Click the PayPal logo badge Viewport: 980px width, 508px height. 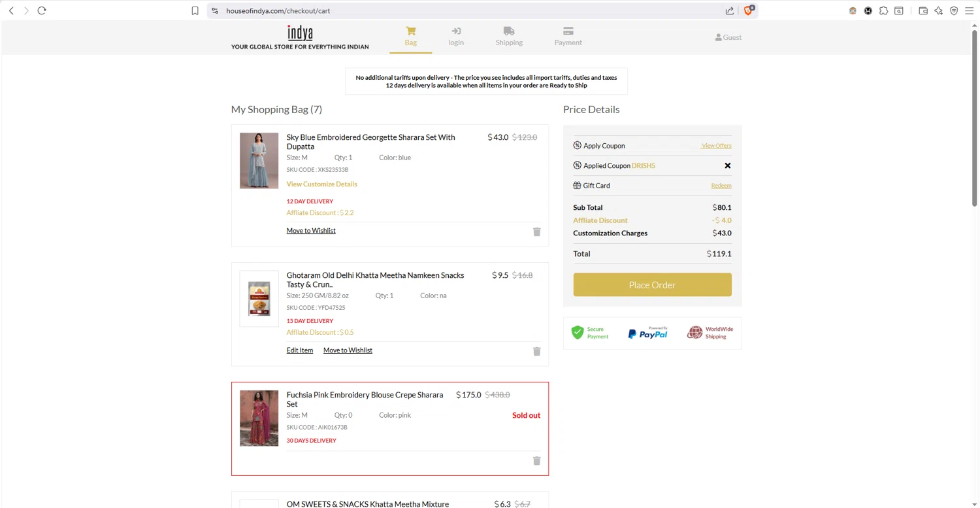[x=647, y=333]
